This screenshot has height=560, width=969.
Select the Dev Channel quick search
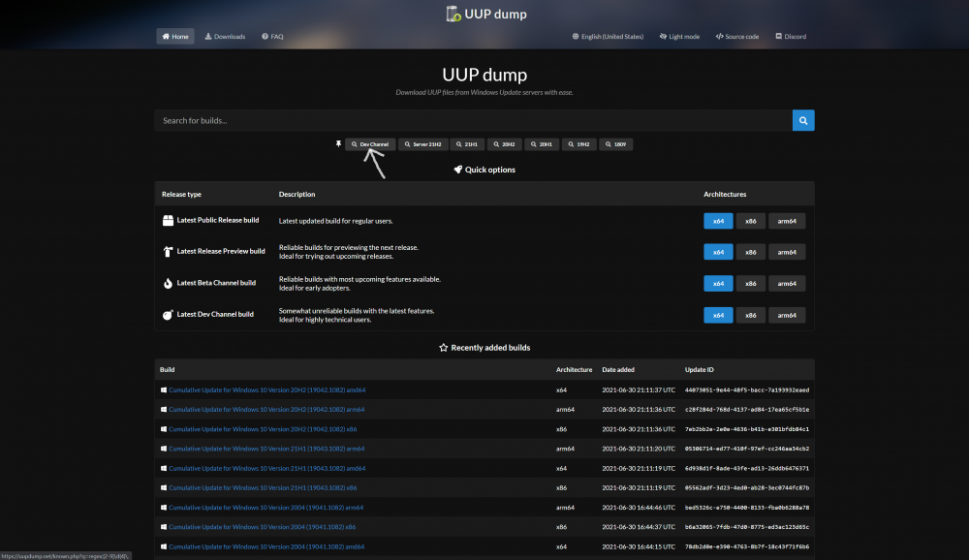tap(370, 144)
